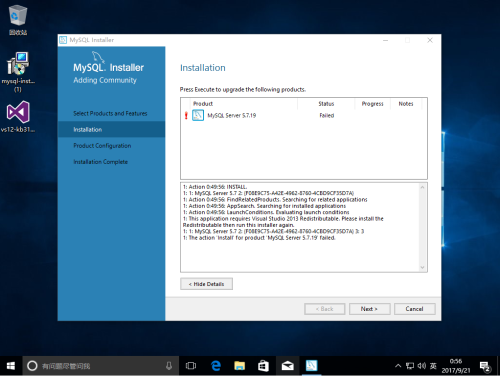Click log line 'Action 0:49:56: INSTALL.'
500x376 pixels.
pos(215,187)
